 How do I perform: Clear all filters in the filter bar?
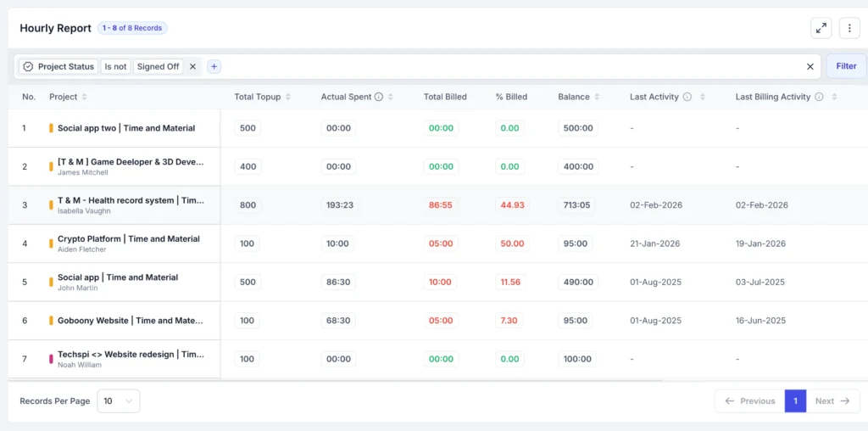pyautogui.click(x=810, y=66)
